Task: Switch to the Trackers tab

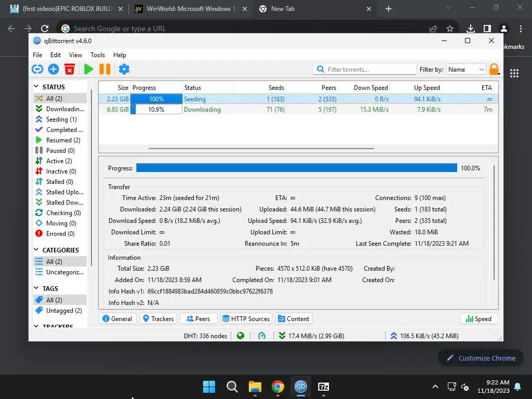Action: (x=158, y=319)
